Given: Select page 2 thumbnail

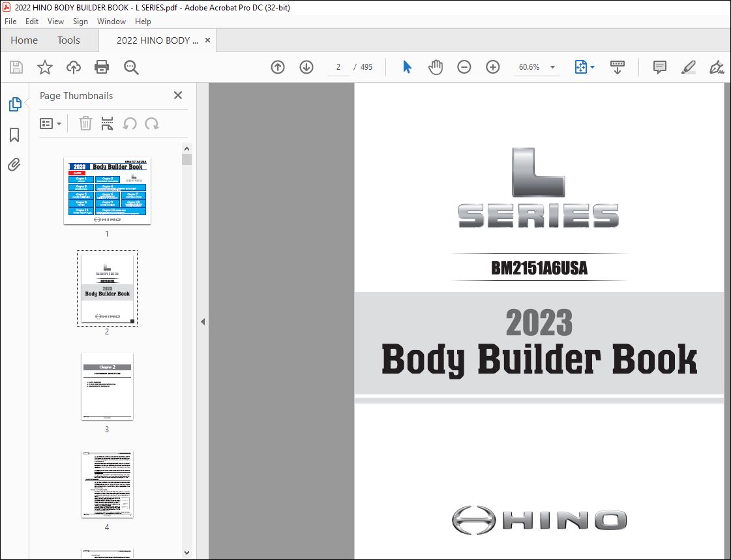Looking at the screenshot, I should click(107, 289).
